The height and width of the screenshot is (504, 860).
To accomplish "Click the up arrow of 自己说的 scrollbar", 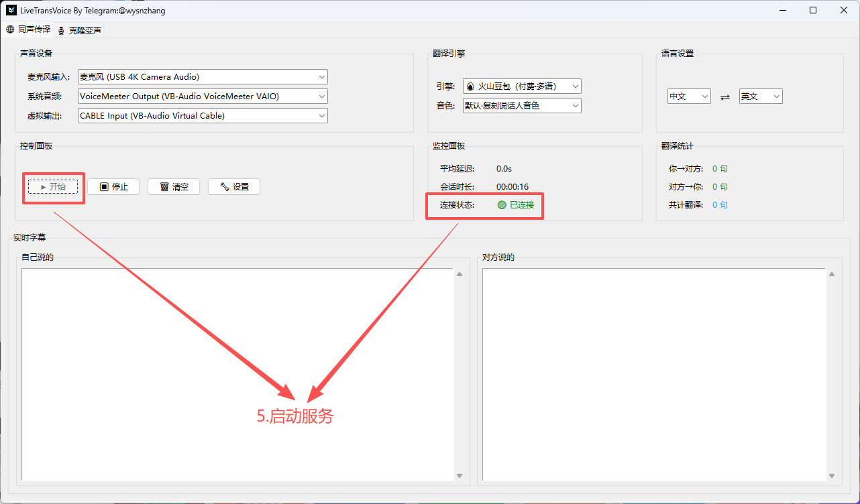I will [x=460, y=274].
